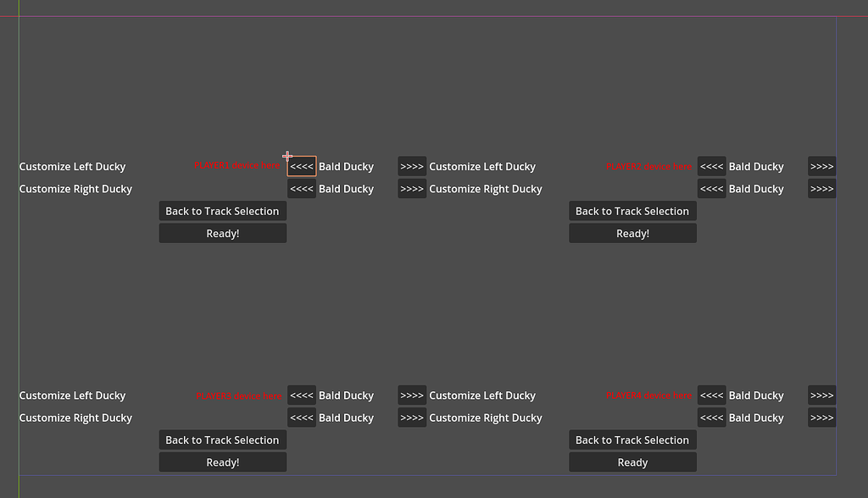
Task: Open Customize Left Ducky for Player 1
Action: click(73, 166)
